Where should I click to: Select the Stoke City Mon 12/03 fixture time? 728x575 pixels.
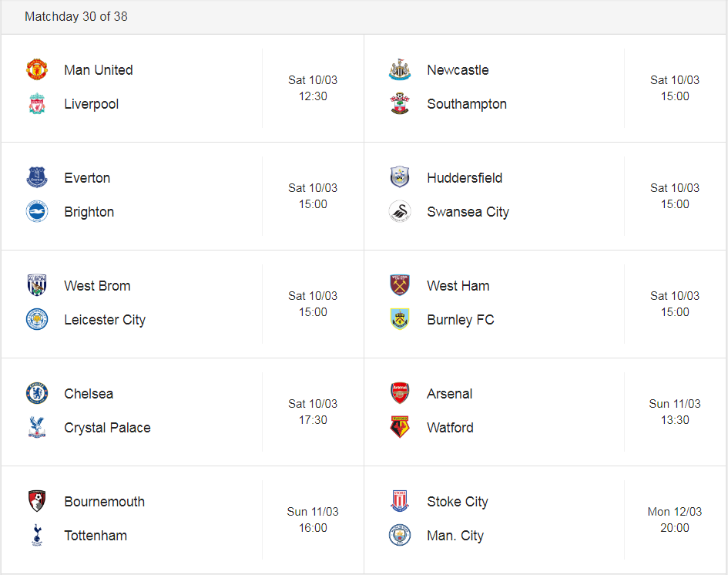(x=675, y=520)
